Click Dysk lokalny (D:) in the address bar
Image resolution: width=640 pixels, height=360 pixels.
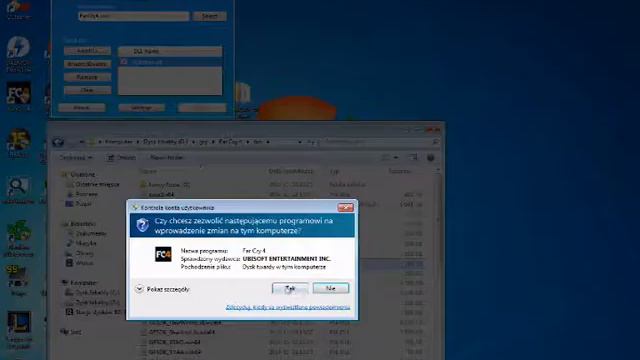coord(165,142)
